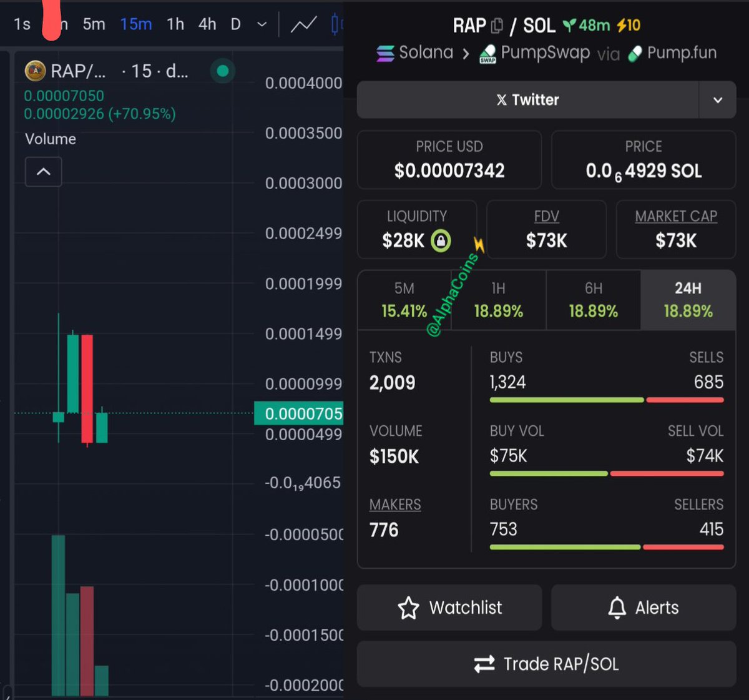
Task: Click the buyers versus sellers ratio bar
Action: [607, 547]
